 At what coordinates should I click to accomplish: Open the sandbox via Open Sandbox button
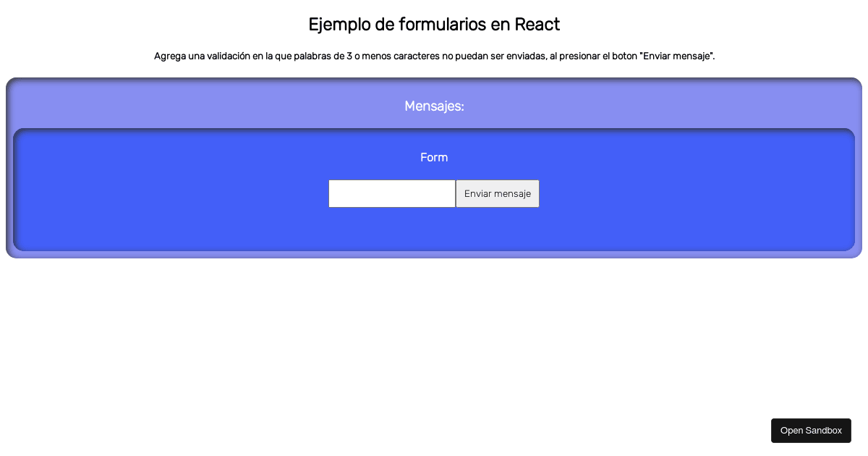point(811,430)
